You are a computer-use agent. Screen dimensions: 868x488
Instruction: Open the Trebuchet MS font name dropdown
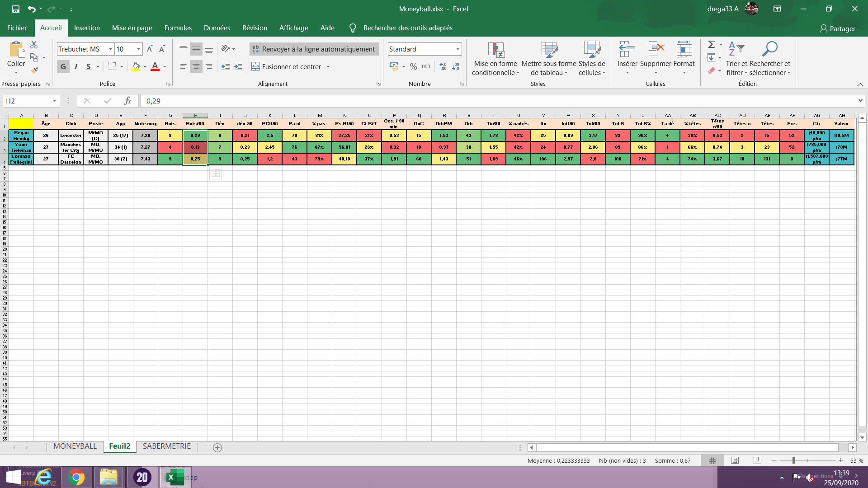pos(110,49)
